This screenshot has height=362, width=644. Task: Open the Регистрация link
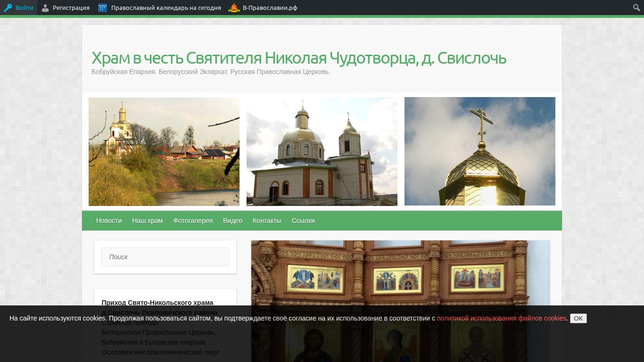tap(71, 8)
